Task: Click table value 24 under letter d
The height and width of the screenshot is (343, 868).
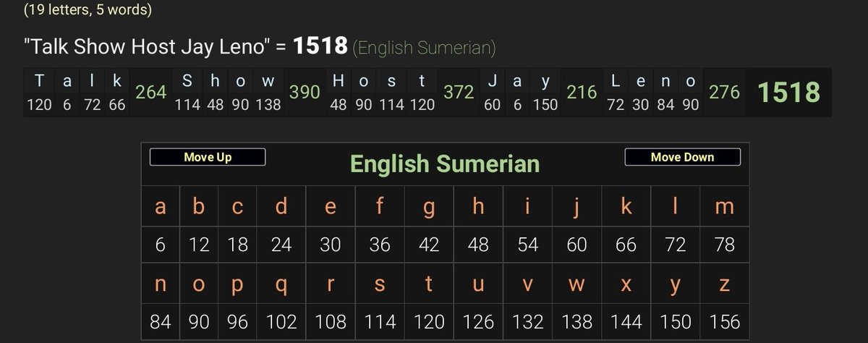Action: pos(281,245)
